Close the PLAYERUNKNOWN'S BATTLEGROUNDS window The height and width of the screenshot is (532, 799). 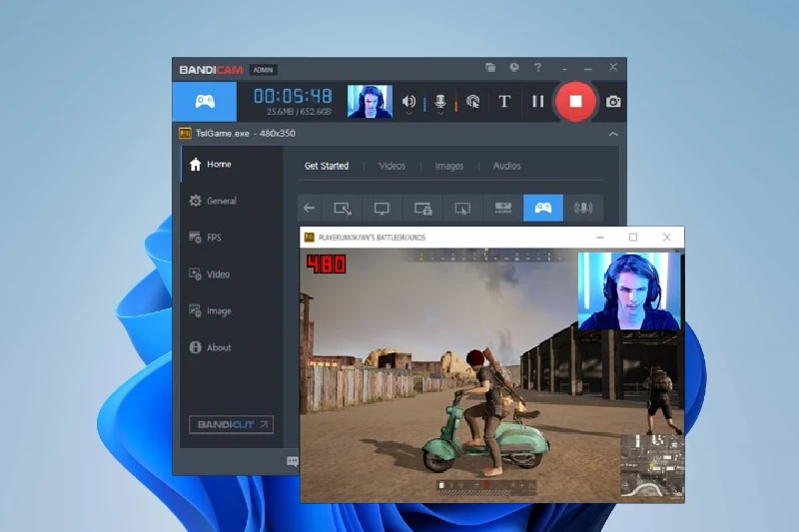pyautogui.click(x=666, y=238)
